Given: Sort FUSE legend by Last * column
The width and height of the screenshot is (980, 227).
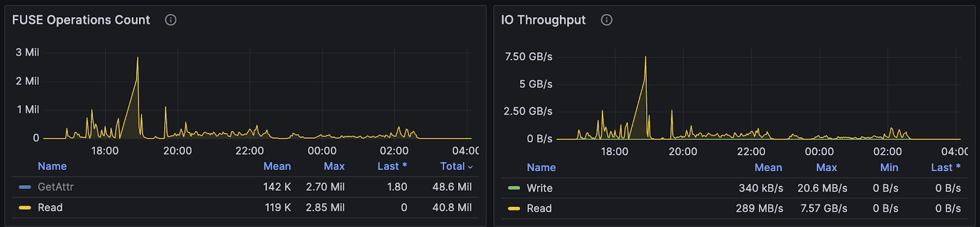Looking at the screenshot, I should [x=392, y=166].
